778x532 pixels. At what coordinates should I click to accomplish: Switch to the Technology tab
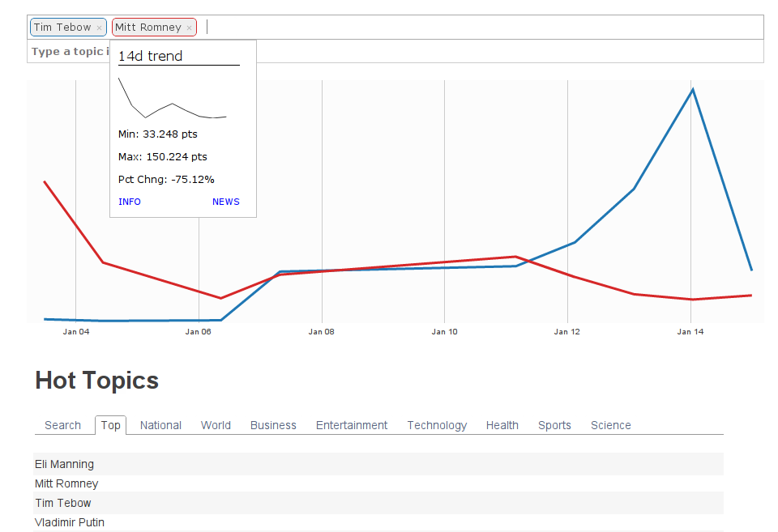pyautogui.click(x=437, y=425)
